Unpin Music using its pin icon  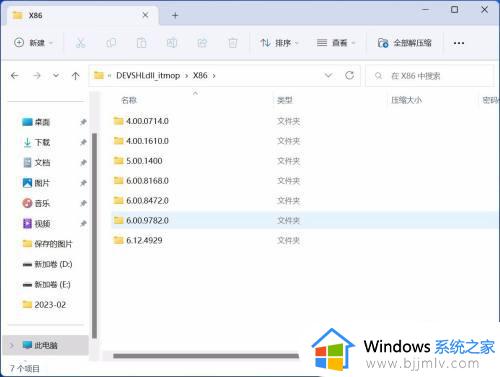coord(83,203)
